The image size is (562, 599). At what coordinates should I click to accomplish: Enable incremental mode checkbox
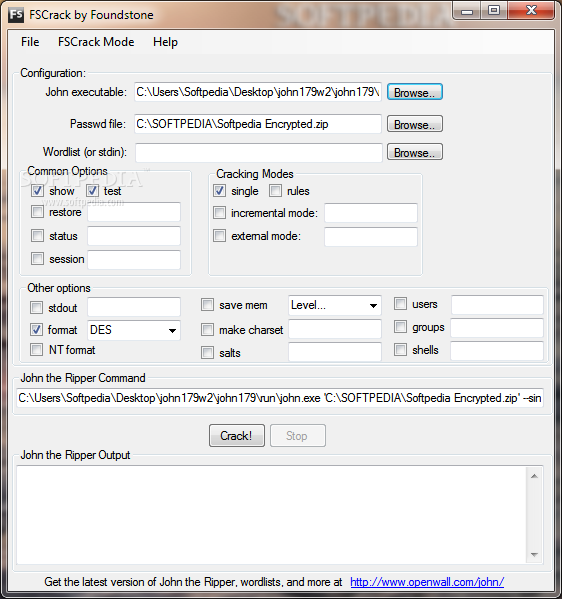tap(219, 212)
